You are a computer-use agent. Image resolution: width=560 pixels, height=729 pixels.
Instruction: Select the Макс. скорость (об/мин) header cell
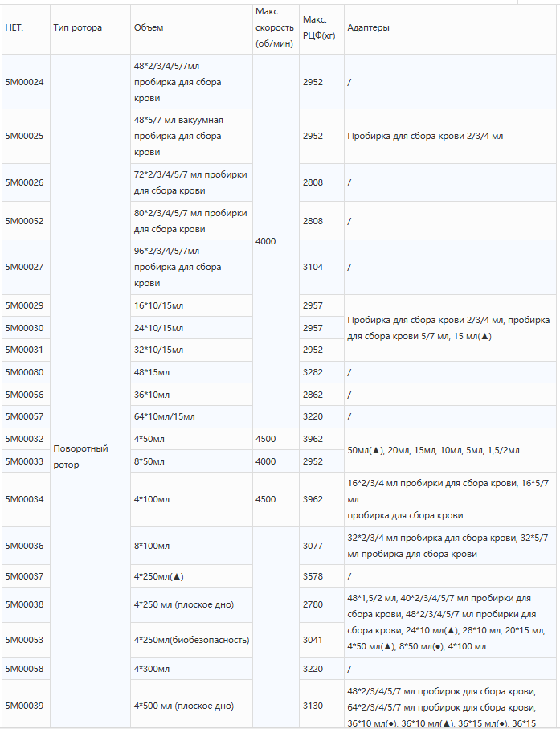click(275, 27)
